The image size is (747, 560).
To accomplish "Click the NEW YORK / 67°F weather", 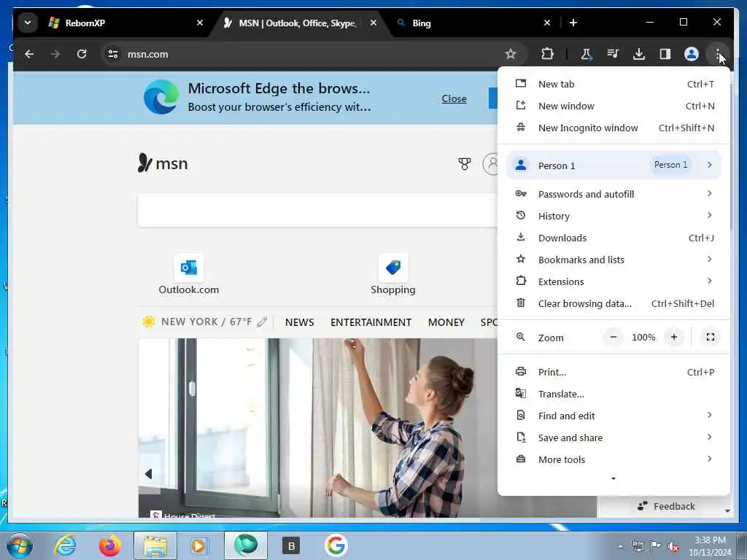I will coord(206,322).
